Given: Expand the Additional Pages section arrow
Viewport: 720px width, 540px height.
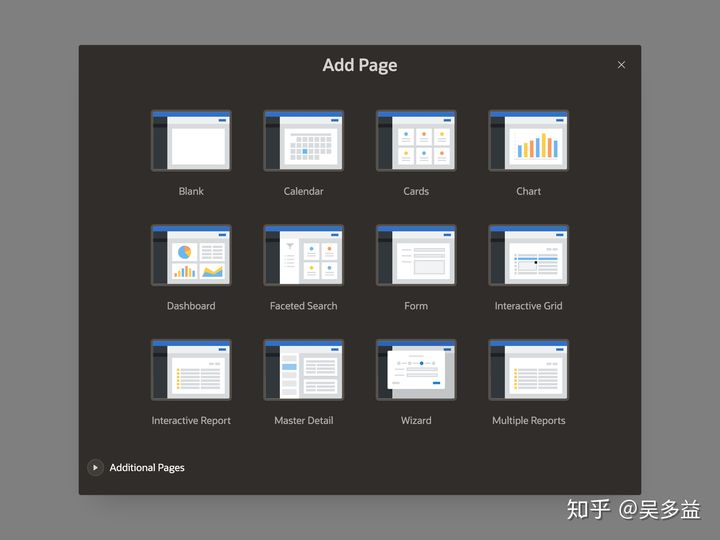Looking at the screenshot, I should click(95, 467).
